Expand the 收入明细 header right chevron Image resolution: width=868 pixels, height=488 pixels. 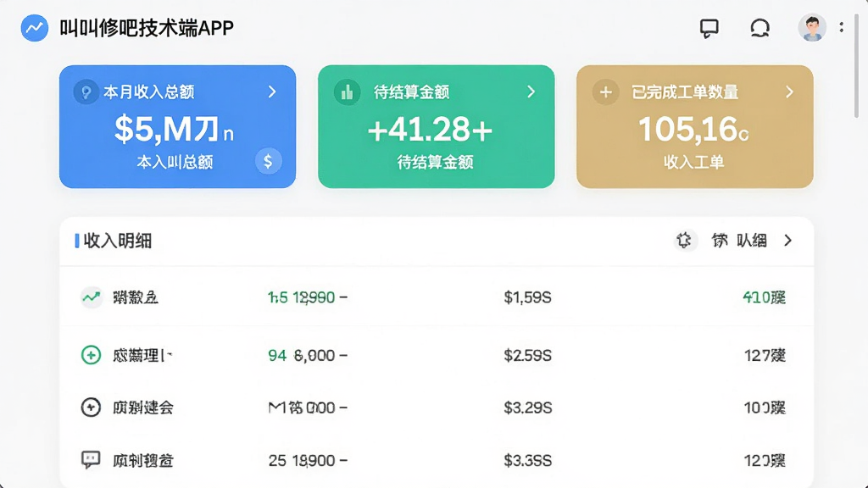point(788,240)
